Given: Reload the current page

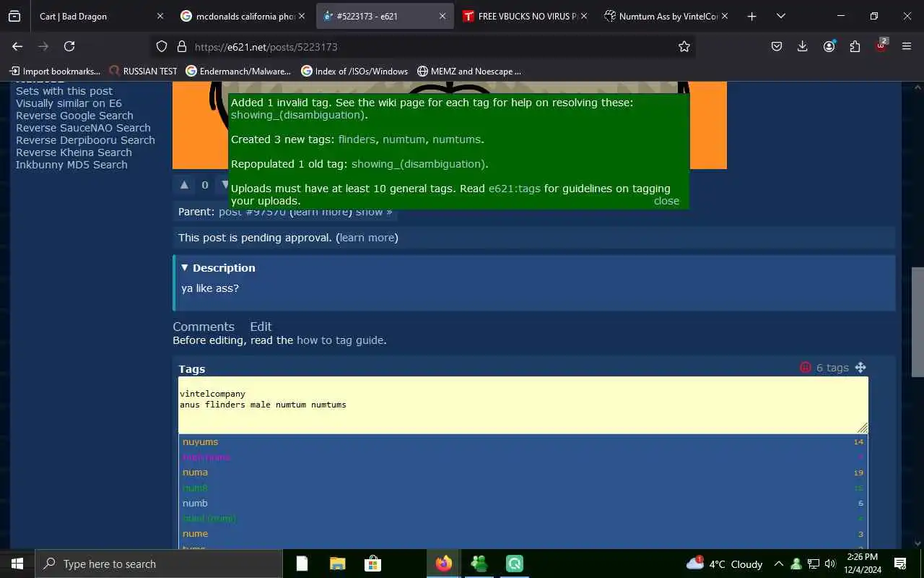Looking at the screenshot, I should click(69, 46).
